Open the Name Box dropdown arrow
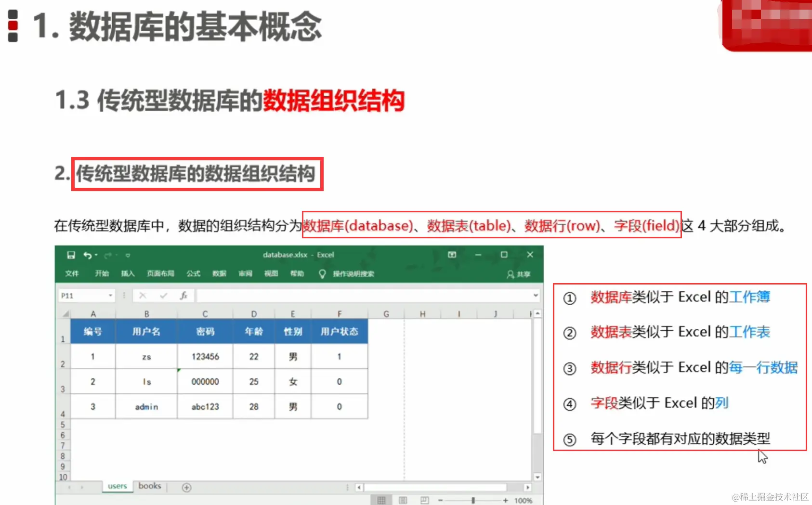 click(111, 296)
